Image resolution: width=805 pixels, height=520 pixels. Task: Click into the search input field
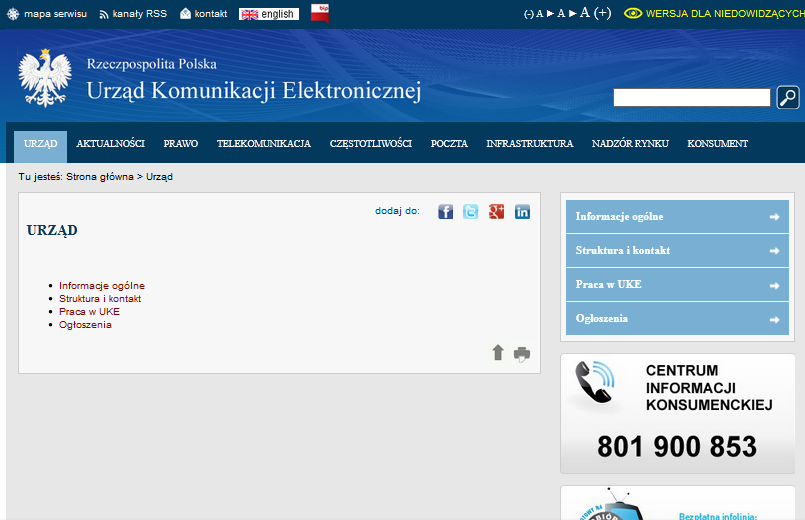tap(692, 98)
